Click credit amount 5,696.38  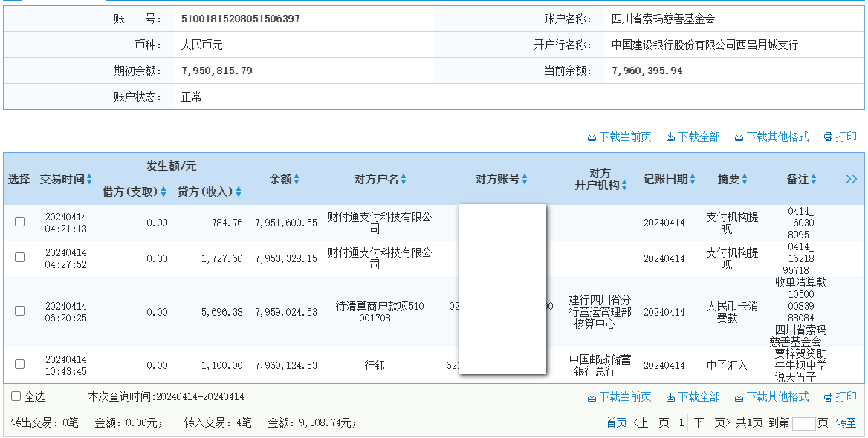click(x=222, y=312)
